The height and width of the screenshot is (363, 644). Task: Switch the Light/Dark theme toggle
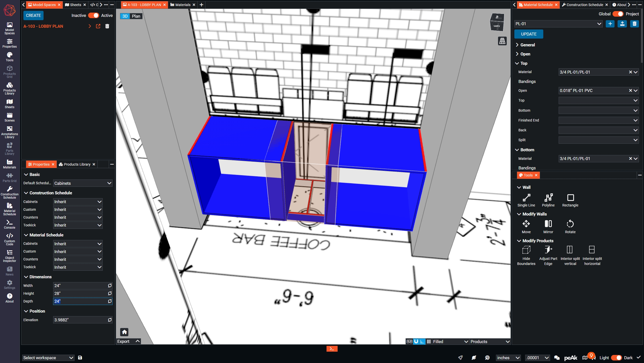pyautogui.click(x=616, y=358)
